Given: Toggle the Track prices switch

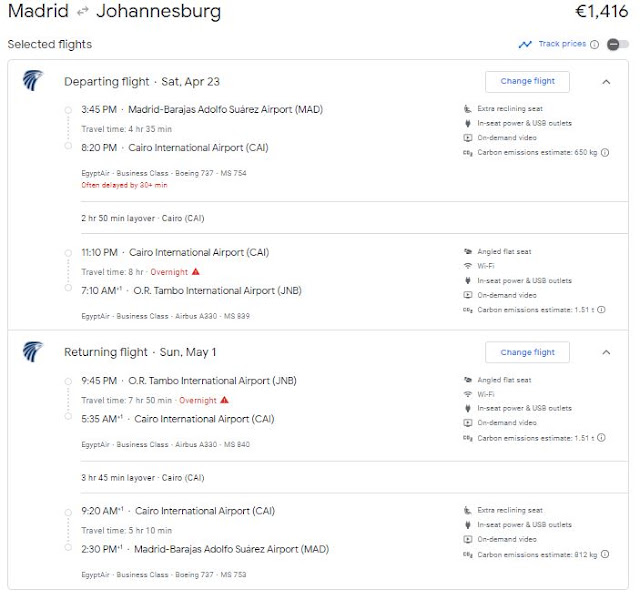Looking at the screenshot, I should (618, 44).
